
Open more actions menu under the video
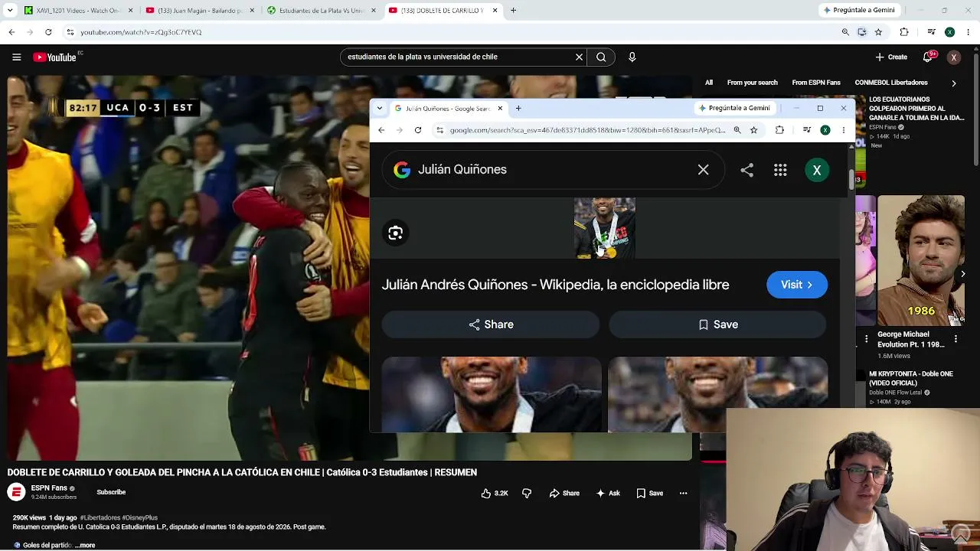[x=683, y=494]
